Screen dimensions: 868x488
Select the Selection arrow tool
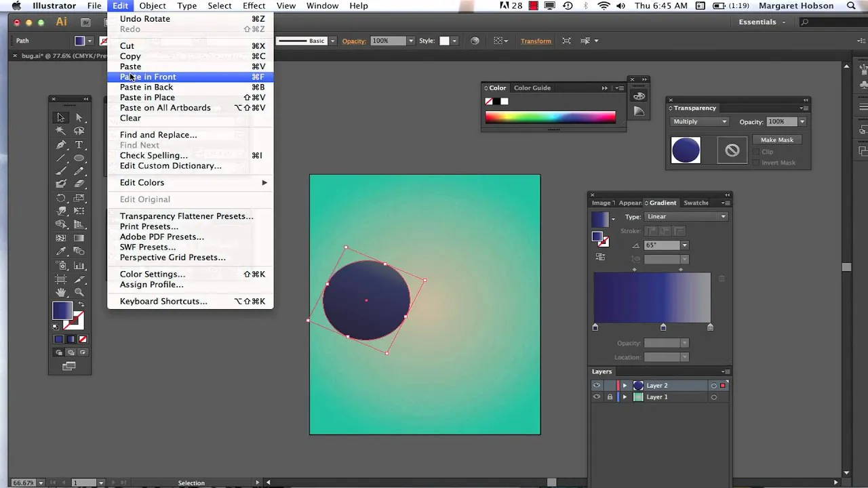tap(61, 118)
